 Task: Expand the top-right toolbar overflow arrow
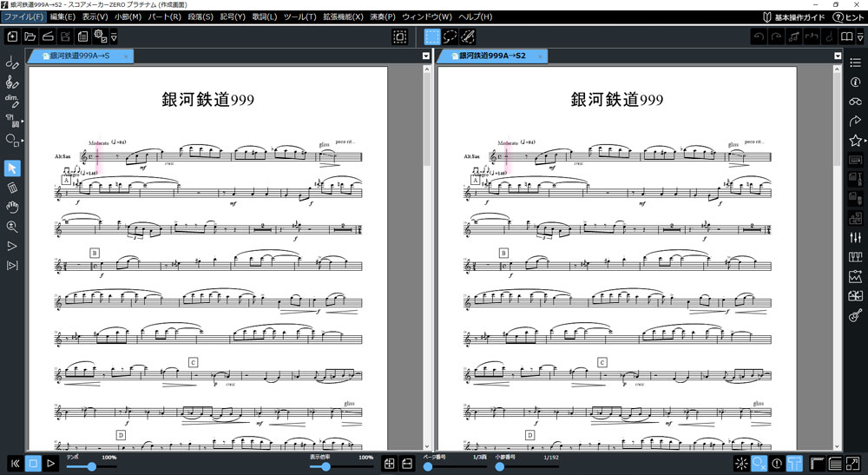(x=859, y=37)
